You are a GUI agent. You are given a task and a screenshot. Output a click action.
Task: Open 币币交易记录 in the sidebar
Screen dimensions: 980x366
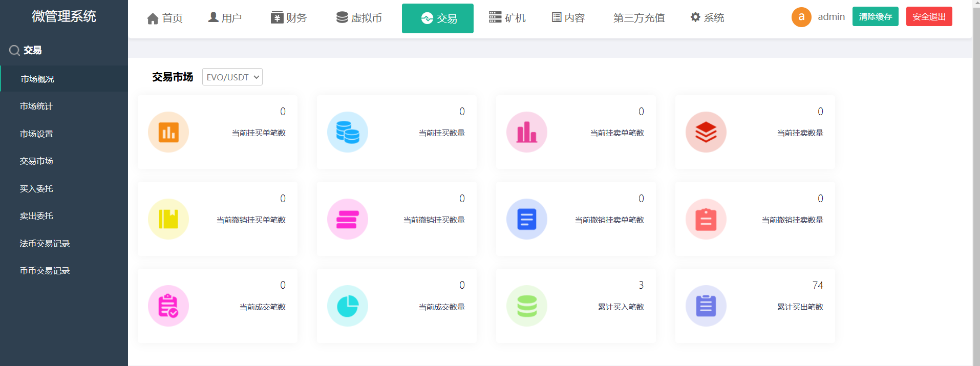tap(45, 270)
